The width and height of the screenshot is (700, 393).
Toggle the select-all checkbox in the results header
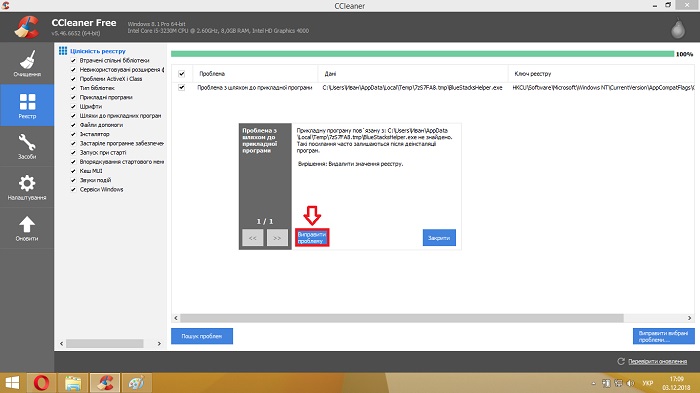pos(182,74)
